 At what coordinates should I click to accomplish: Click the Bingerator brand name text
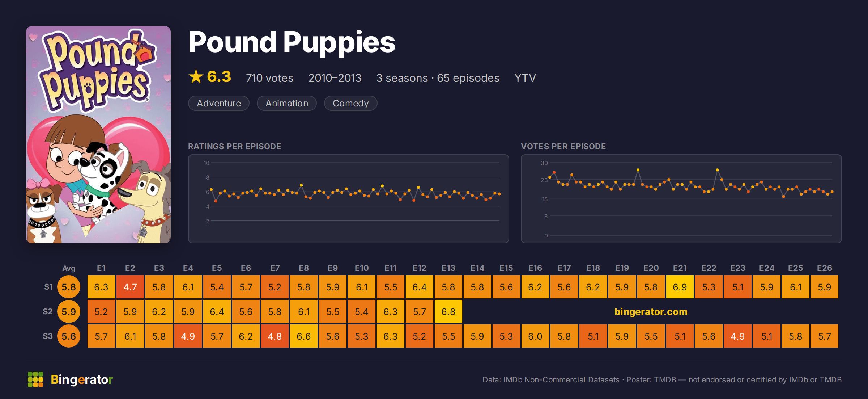82,379
